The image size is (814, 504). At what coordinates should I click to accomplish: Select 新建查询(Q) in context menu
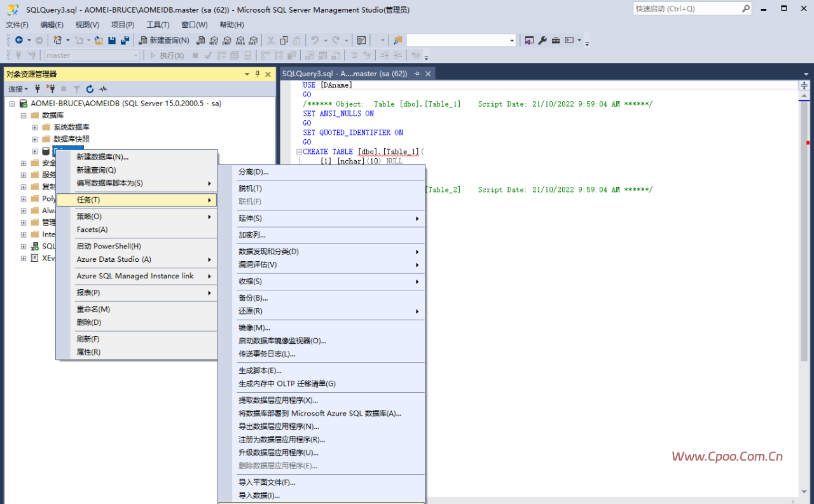137,170
